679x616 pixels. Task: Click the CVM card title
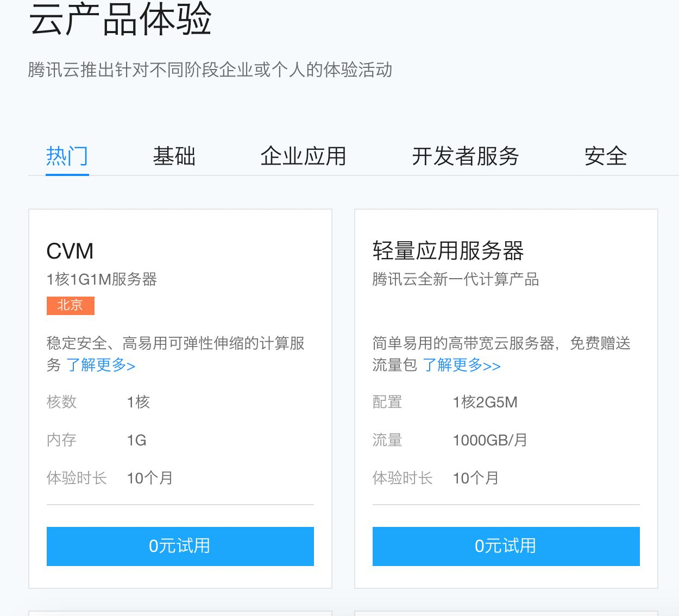click(x=70, y=252)
